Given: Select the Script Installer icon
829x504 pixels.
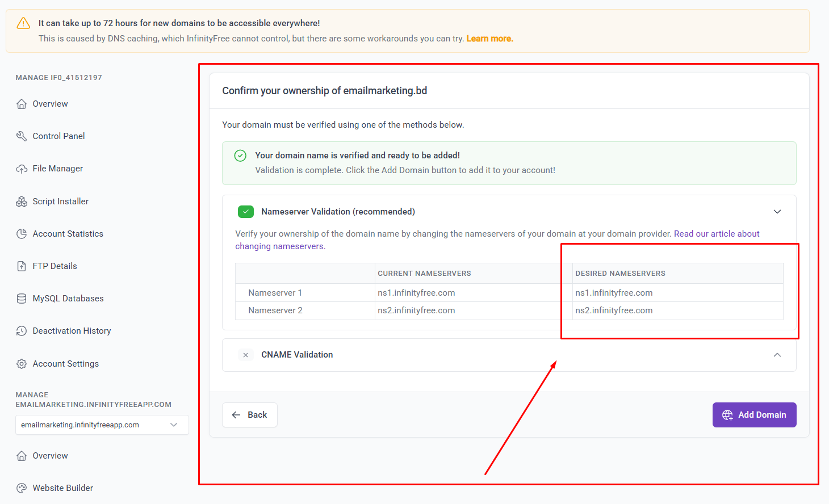Looking at the screenshot, I should (x=20, y=201).
